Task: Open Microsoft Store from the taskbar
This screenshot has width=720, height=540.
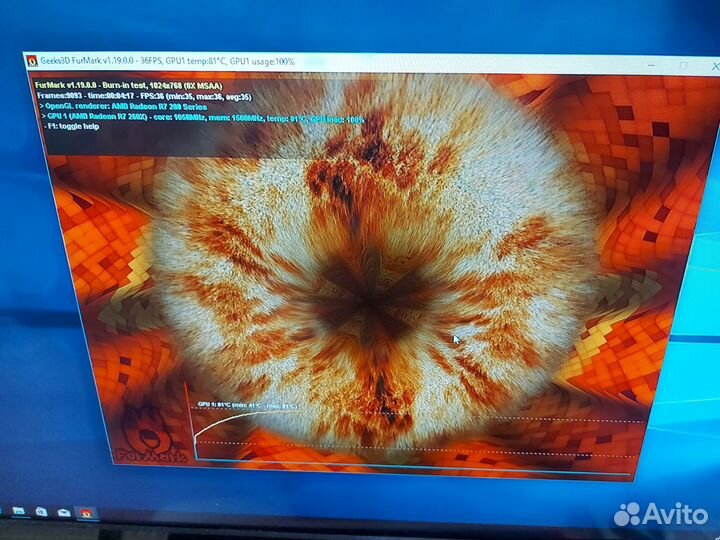Action: coord(41,512)
